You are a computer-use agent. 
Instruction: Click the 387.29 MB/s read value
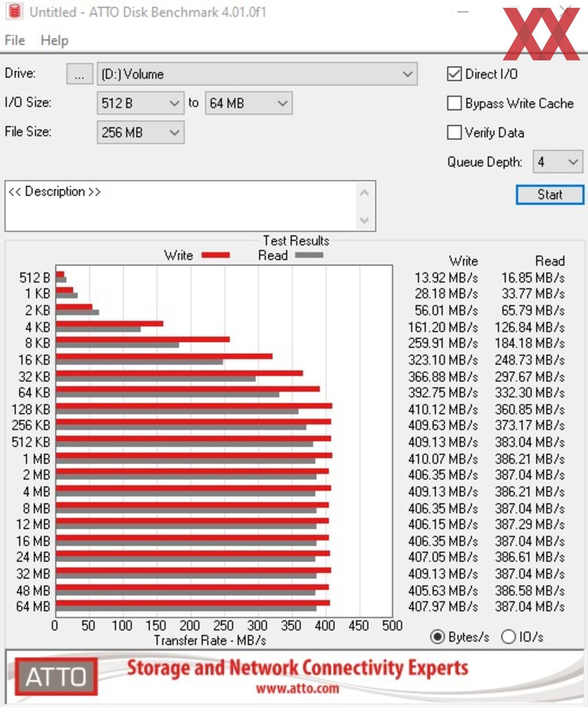tap(530, 524)
